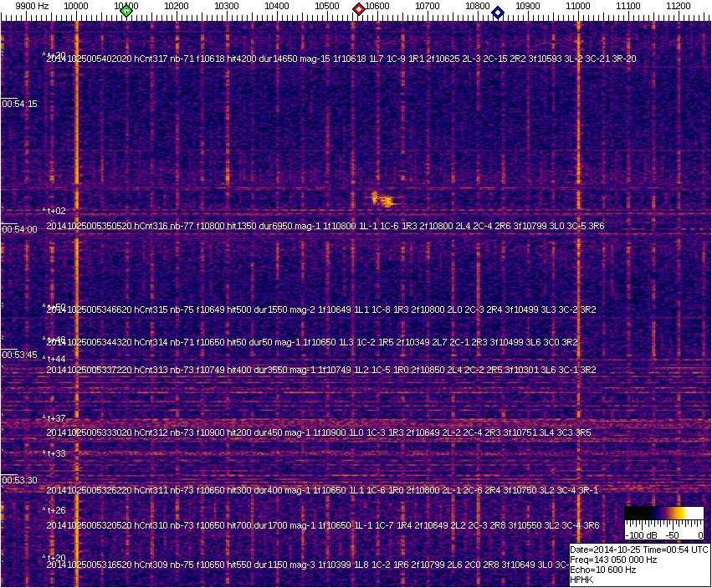Select the Freq=143 050 000 Hz readout
This screenshot has height=588, width=712.
[x=613, y=560]
